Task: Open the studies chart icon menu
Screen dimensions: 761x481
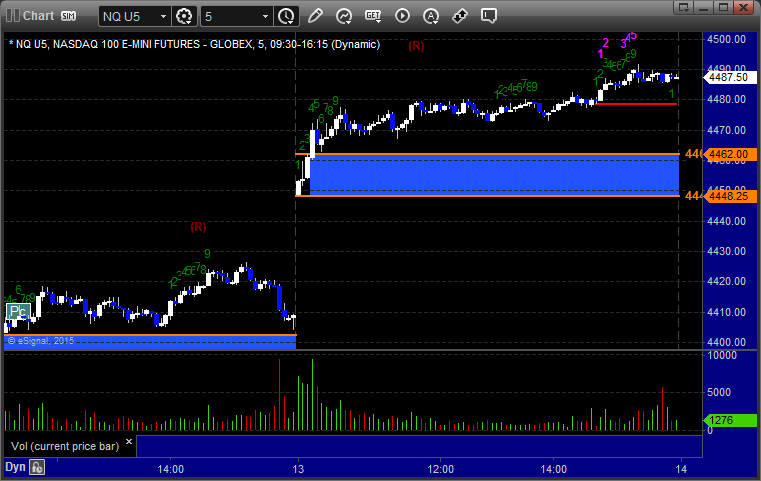Action: coord(344,16)
